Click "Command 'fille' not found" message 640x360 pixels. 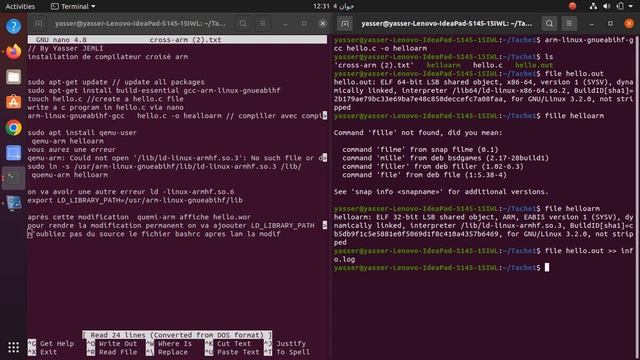pos(418,133)
